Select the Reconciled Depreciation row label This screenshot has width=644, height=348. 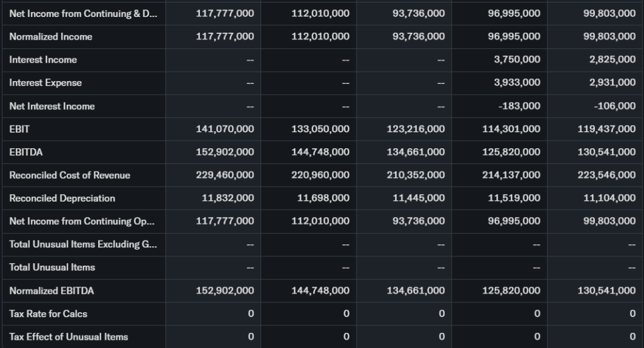62,198
